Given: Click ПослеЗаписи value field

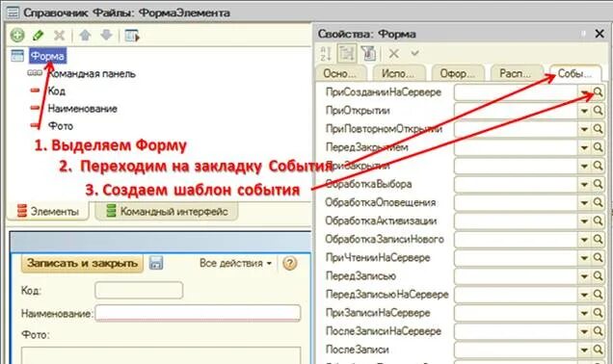Looking at the screenshot, I should coord(516,350).
